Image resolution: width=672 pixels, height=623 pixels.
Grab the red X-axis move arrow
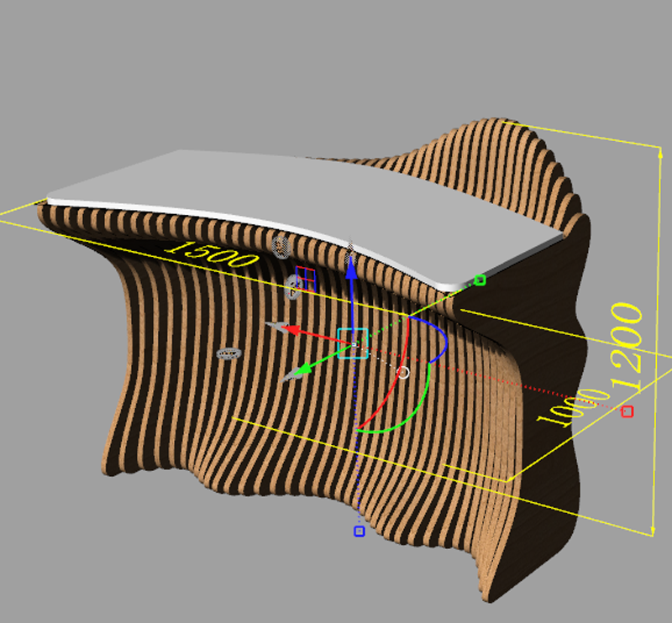click(x=292, y=329)
